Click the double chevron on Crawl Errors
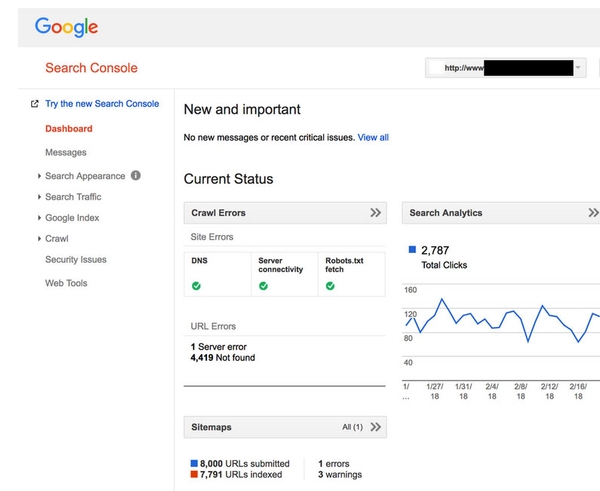 pos(375,213)
